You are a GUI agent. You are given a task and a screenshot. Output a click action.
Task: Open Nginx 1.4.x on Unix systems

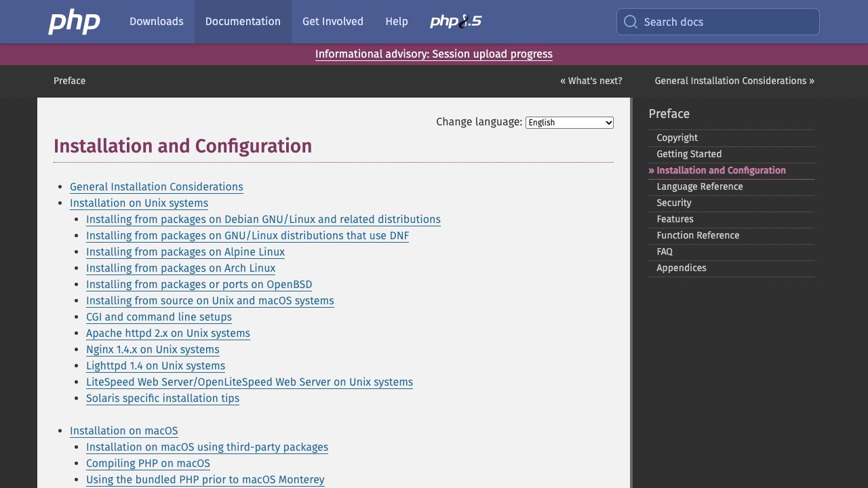pyautogui.click(x=153, y=350)
